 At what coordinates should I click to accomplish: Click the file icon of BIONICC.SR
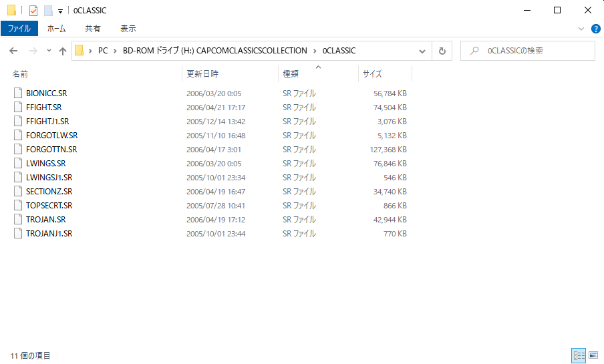(18, 93)
